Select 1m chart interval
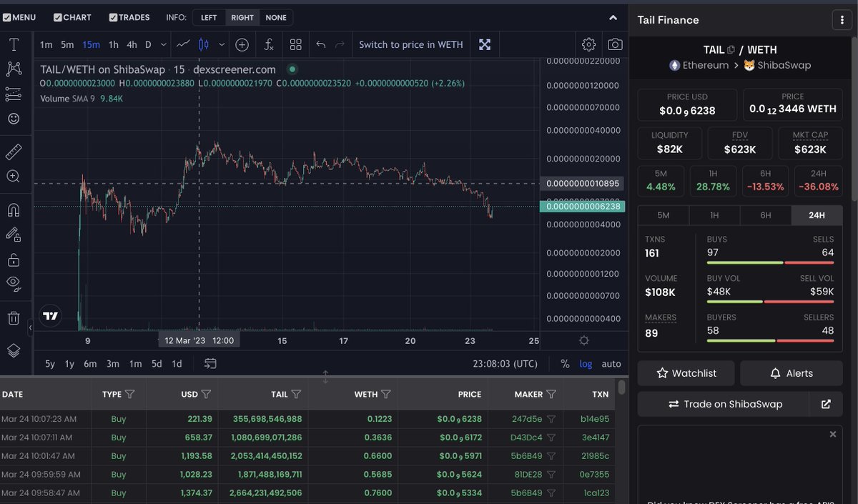This screenshot has height=504, width=858. [46, 44]
